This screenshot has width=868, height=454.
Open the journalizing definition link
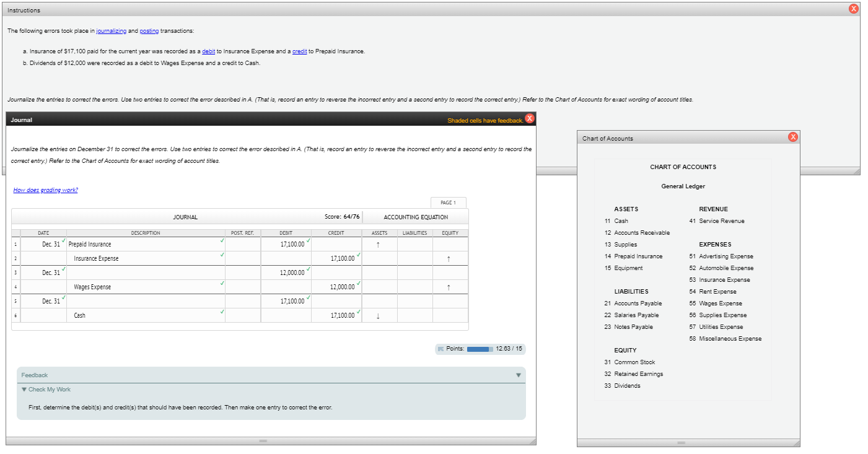coord(112,31)
